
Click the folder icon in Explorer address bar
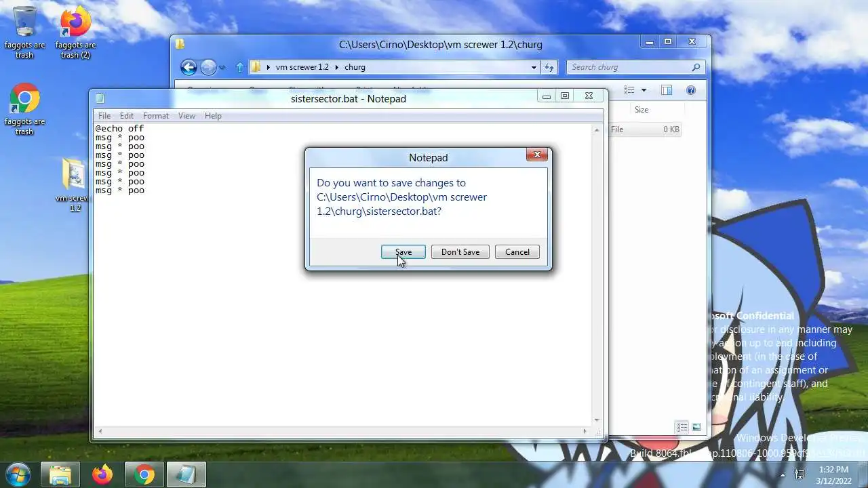pos(256,67)
